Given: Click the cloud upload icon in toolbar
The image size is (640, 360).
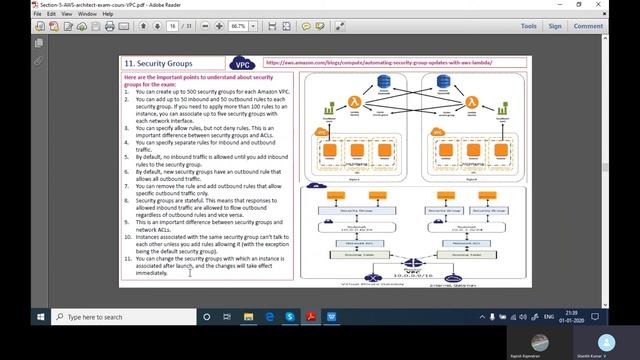Looking at the screenshot, I should point(82,26).
